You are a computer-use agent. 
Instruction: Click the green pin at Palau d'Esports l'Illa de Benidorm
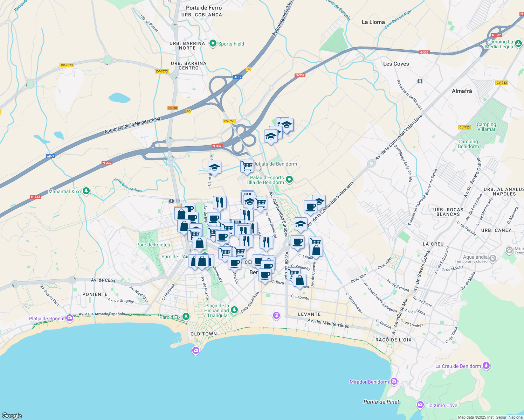pyautogui.click(x=289, y=178)
